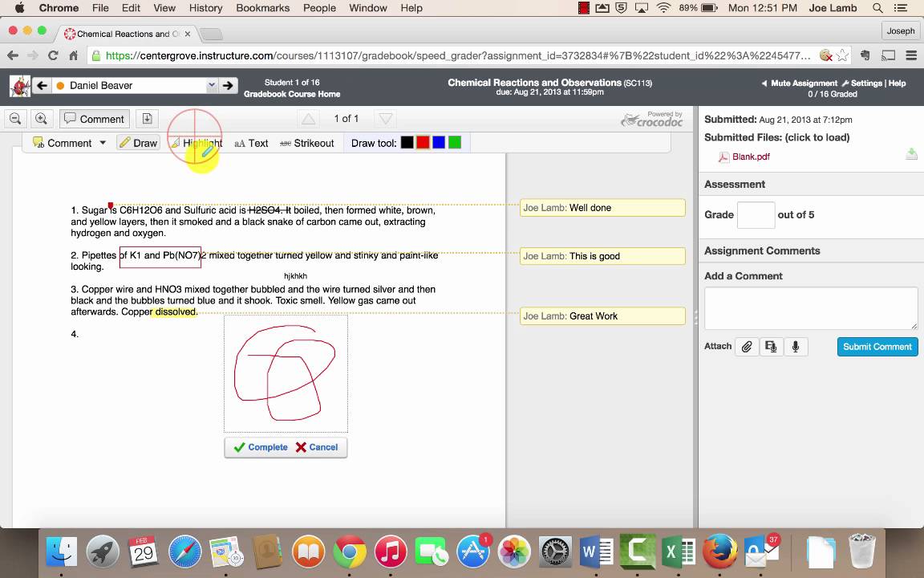The image size is (924, 578).
Task: Open the Edit menu
Action: [x=131, y=8]
